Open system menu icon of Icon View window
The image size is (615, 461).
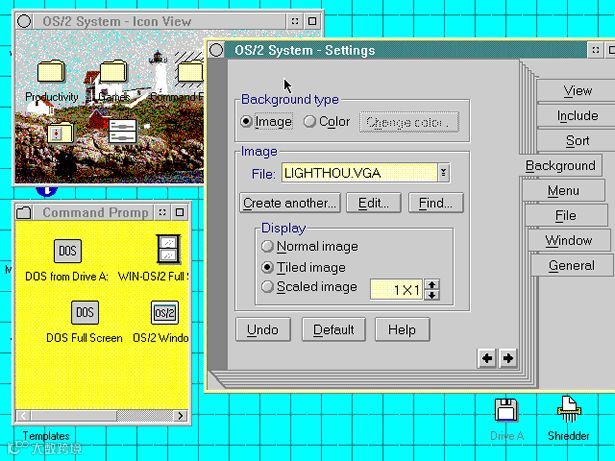24,21
